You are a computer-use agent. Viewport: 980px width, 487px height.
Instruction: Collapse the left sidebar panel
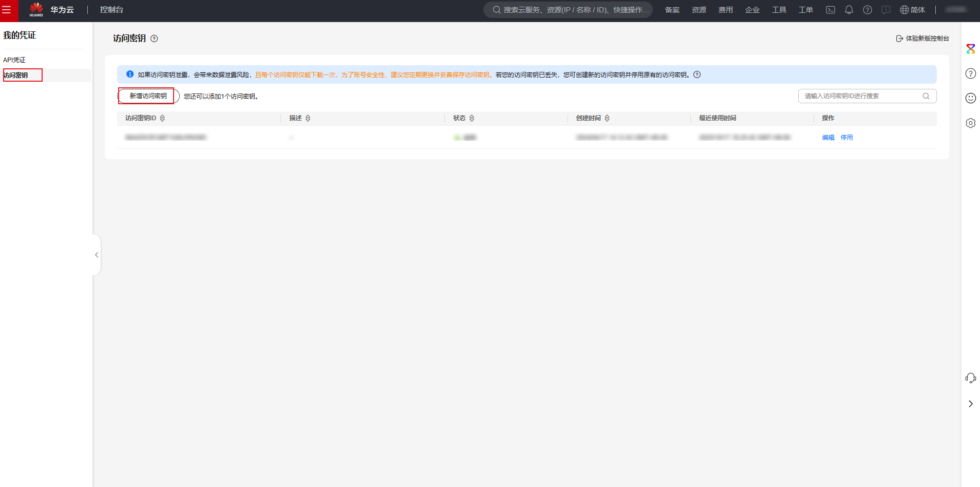coord(97,255)
